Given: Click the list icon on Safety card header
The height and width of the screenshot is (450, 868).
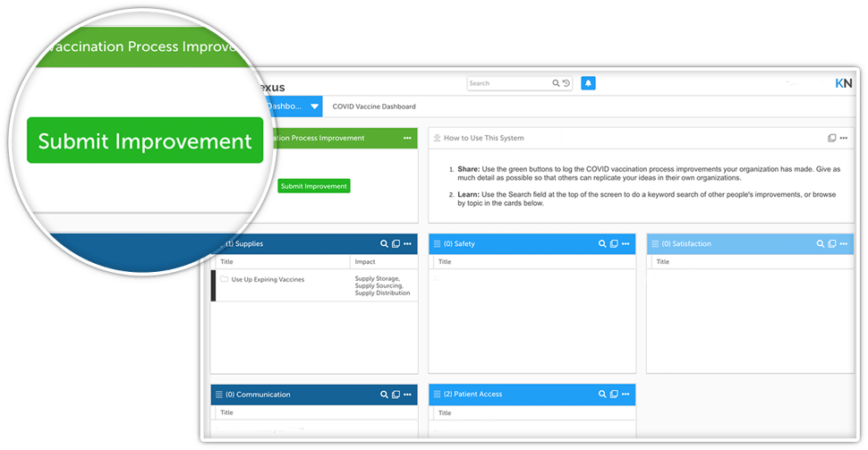Looking at the screenshot, I should (437, 243).
